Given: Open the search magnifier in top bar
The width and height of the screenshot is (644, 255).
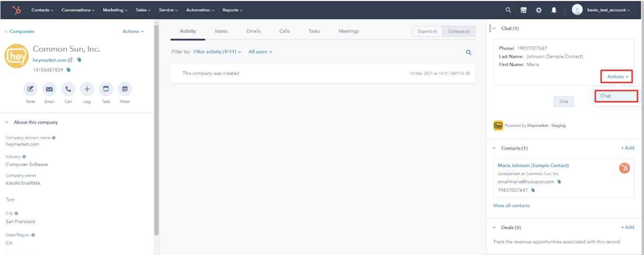Looking at the screenshot, I should pos(508,10).
